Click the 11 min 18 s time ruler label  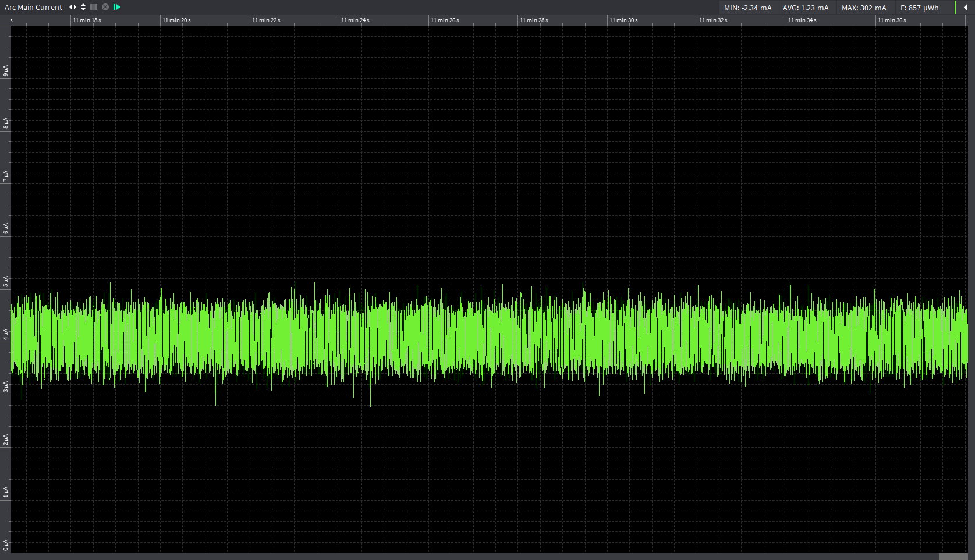pyautogui.click(x=87, y=20)
